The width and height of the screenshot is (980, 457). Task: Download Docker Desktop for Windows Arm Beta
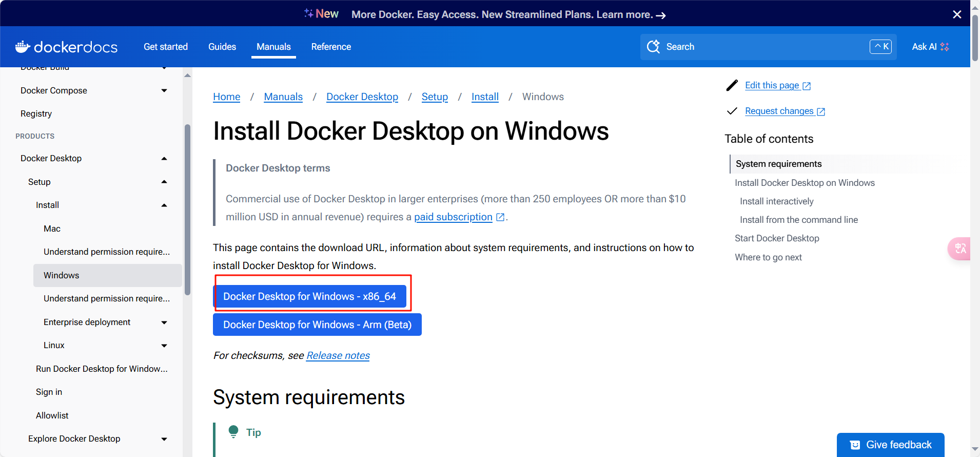(317, 325)
